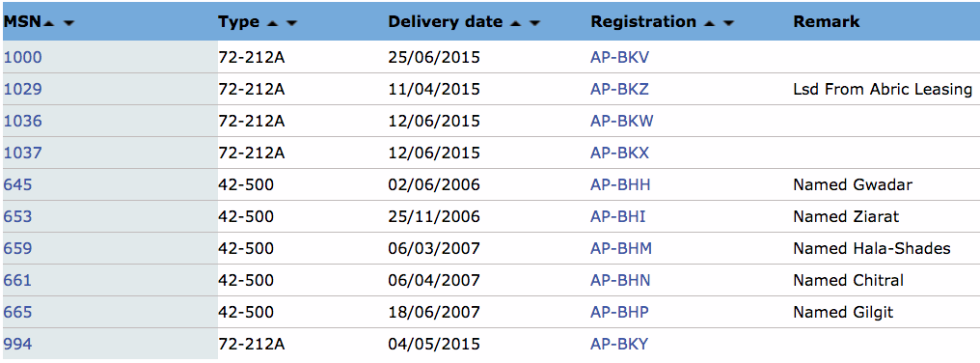Open MSN 645 link
980x363 pixels.
[17, 185]
